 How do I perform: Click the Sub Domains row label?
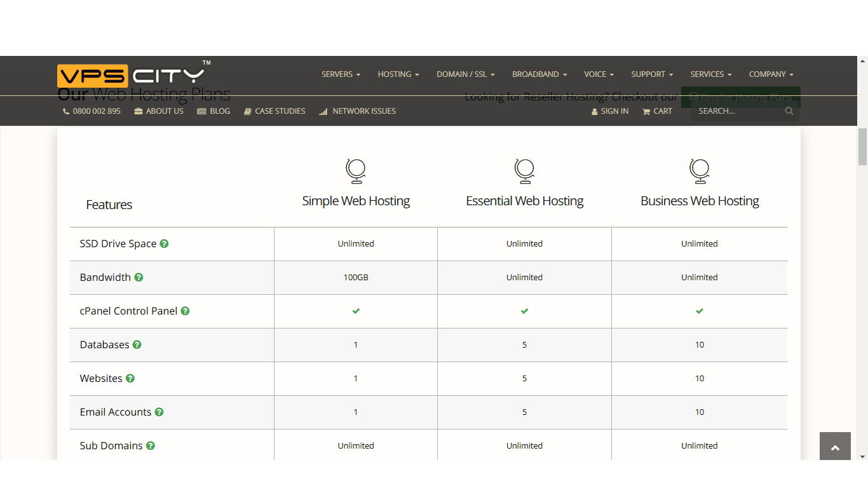(x=111, y=445)
